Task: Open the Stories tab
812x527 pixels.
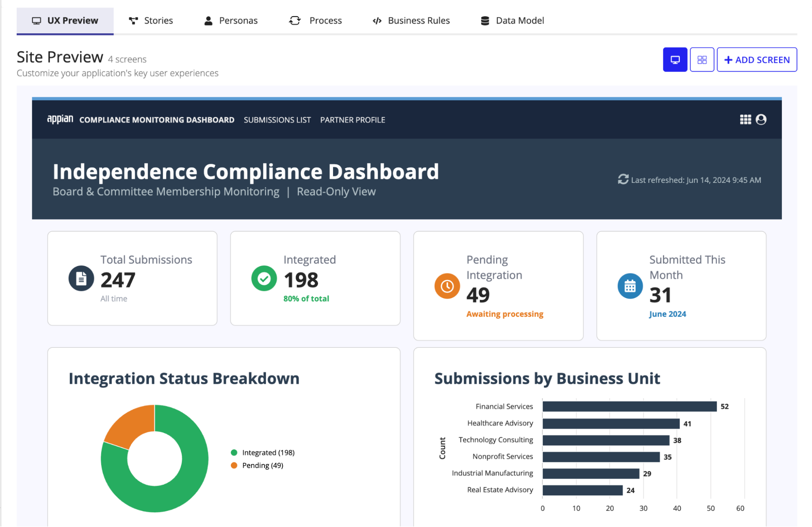Action: click(x=151, y=21)
